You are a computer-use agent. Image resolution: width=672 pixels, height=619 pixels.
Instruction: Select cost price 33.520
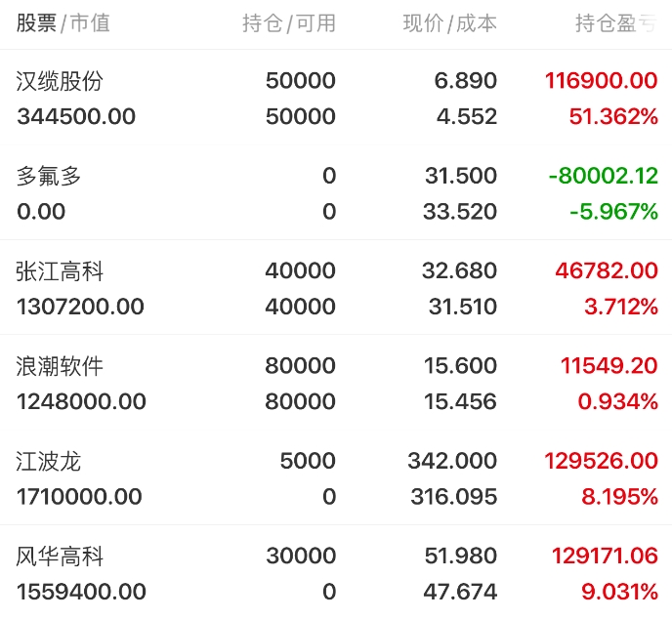[x=460, y=212]
